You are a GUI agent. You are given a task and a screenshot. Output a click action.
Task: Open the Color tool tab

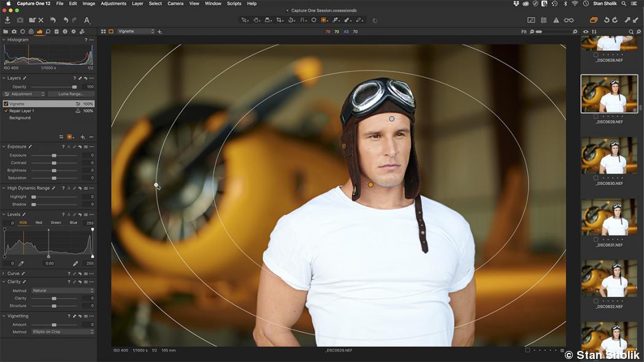point(31,32)
